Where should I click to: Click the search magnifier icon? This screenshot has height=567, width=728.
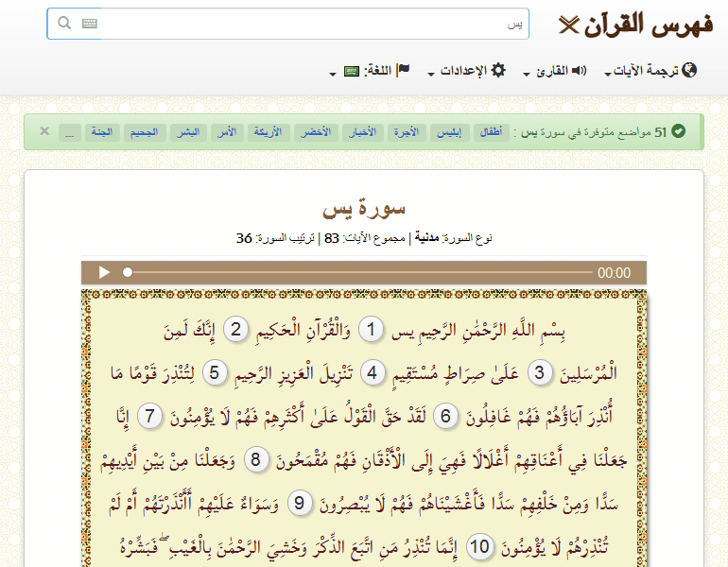click(64, 24)
